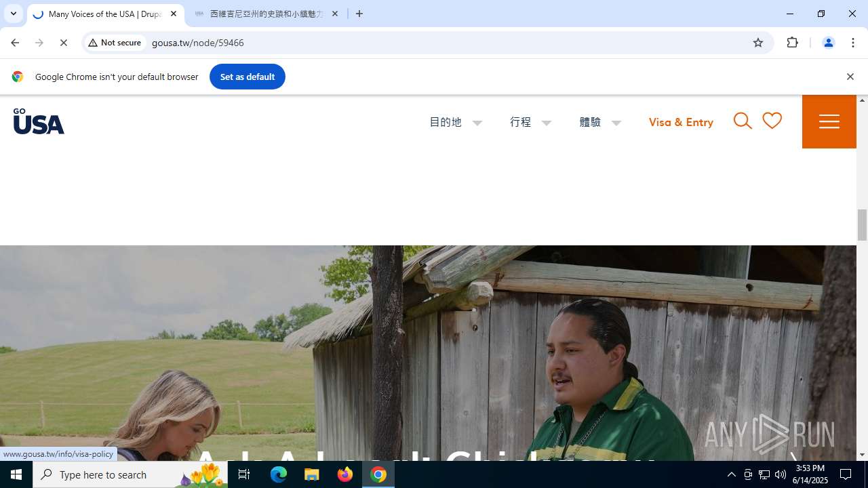868x488 pixels.
Task: Launch Firefox from the taskbar
Action: coord(345,474)
